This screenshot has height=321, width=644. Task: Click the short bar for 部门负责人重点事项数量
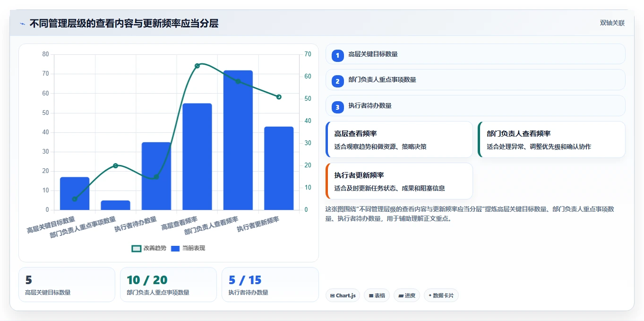pos(115,205)
